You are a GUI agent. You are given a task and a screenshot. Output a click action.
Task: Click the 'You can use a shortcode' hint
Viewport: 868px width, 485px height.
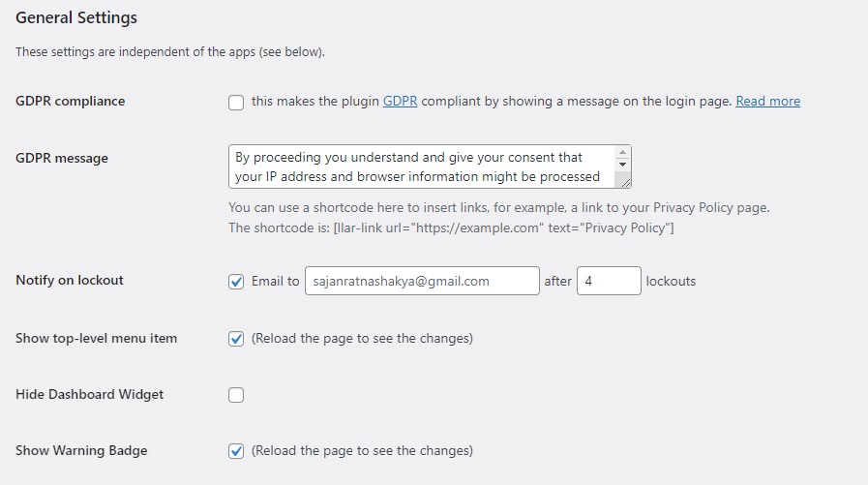498,207
